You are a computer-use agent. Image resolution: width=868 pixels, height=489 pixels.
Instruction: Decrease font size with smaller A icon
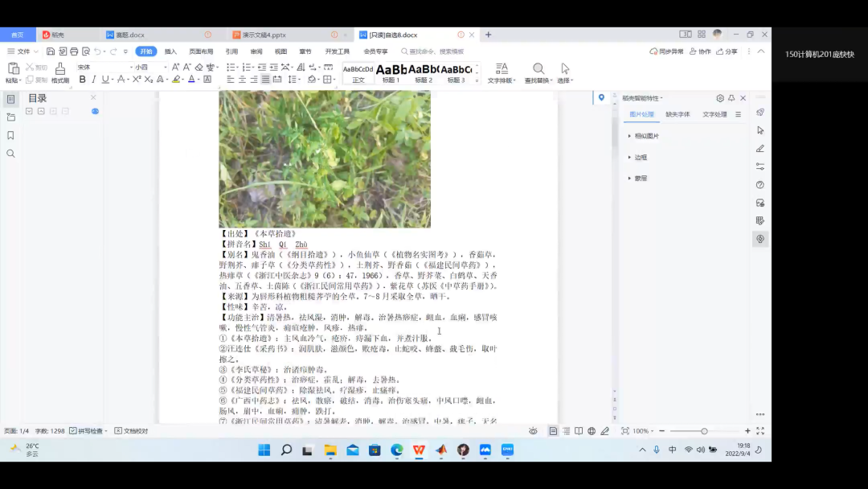point(187,67)
